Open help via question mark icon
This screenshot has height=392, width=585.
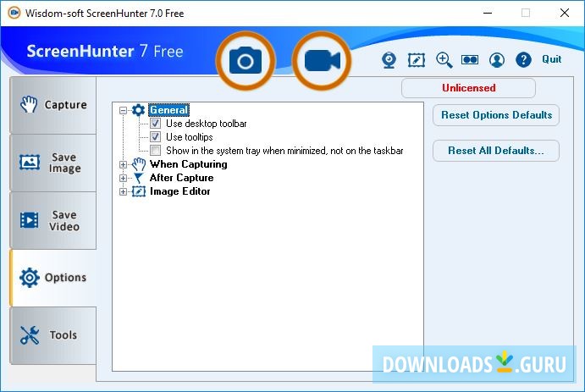[x=523, y=59]
